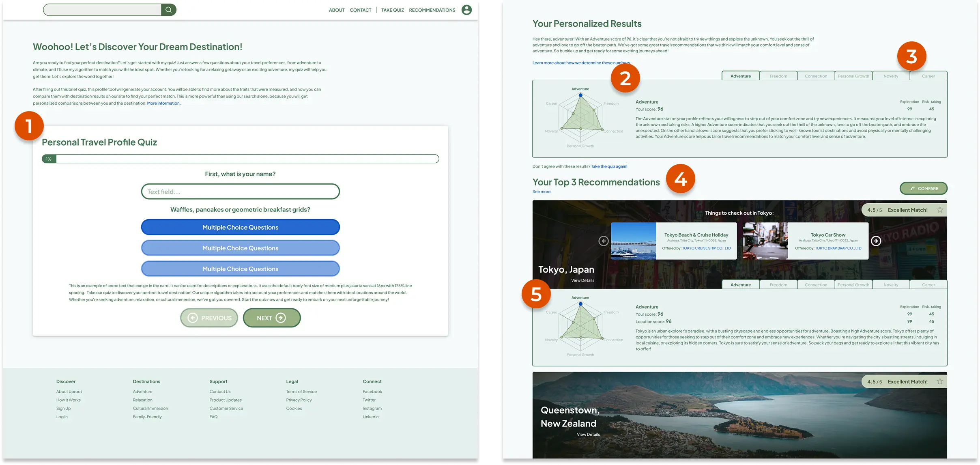Open the Novelty tab in personalized results
The image size is (980, 465).
click(x=891, y=76)
